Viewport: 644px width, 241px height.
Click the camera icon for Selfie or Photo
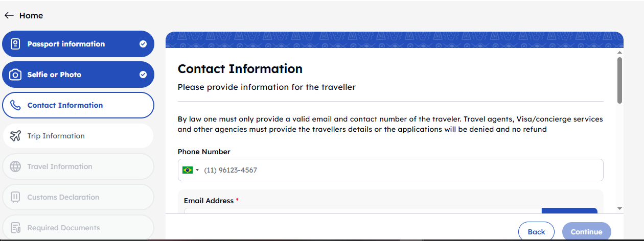click(15, 75)
